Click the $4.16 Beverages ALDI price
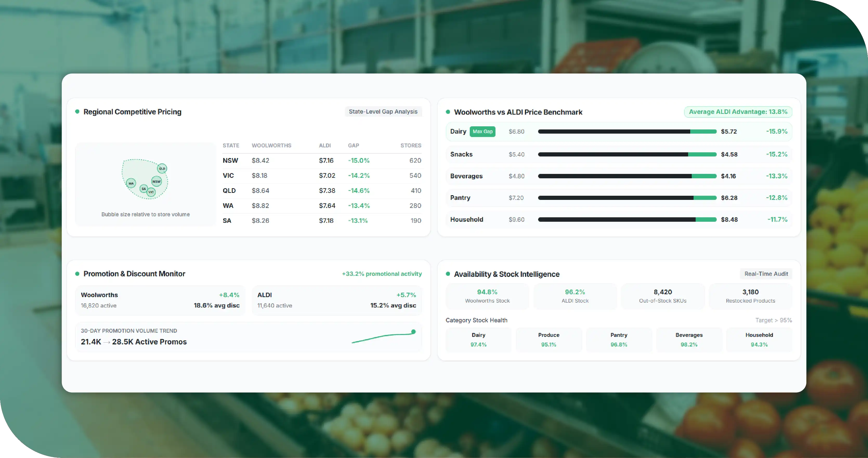 [x=728, y=176]
